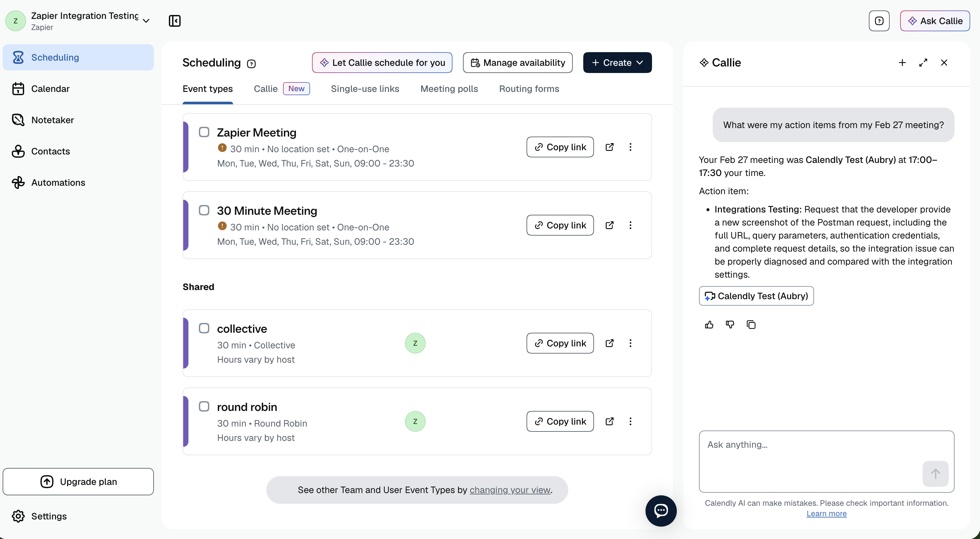
Task: Click the Learn more link
Action: [x=826, y=514]
